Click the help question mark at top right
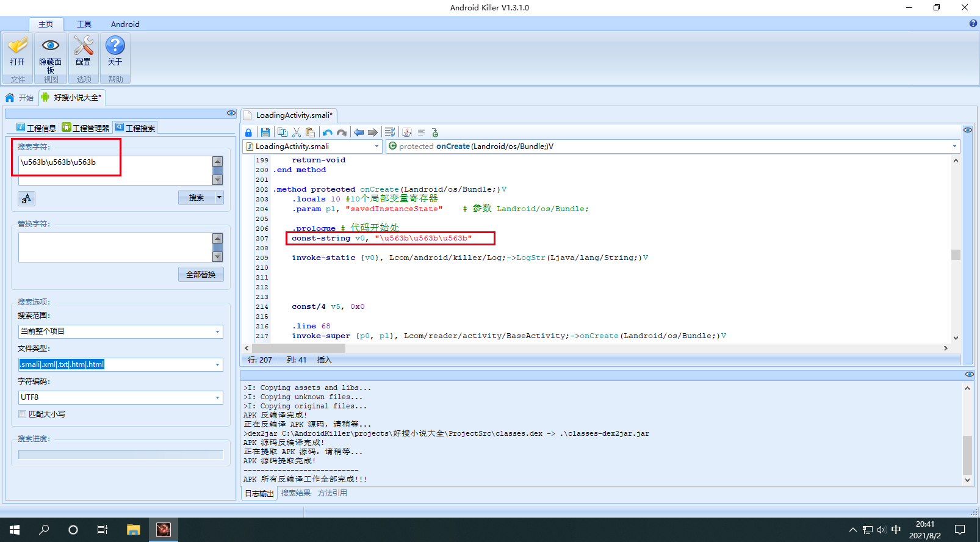This screenshot has height=542, width=980. (x=973, y=24)
